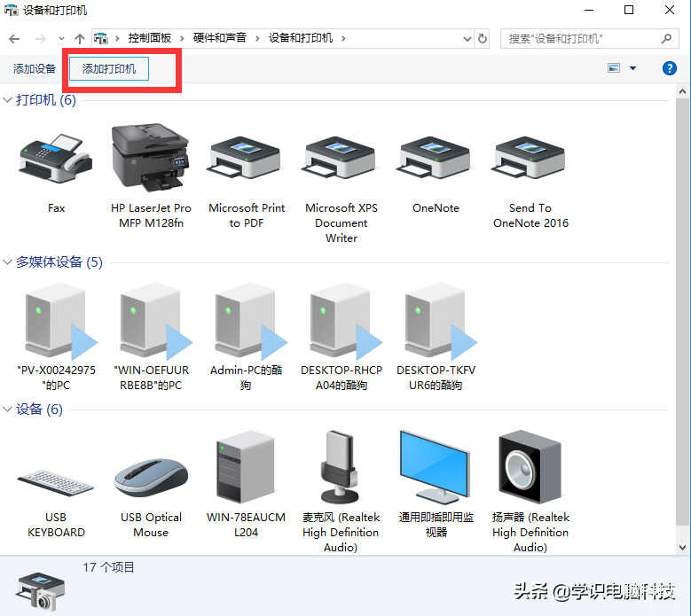Viewport: 691px width, 616px height.
Task: Collapse the 多媒体设备 (5) group
Action: point(7,262)
